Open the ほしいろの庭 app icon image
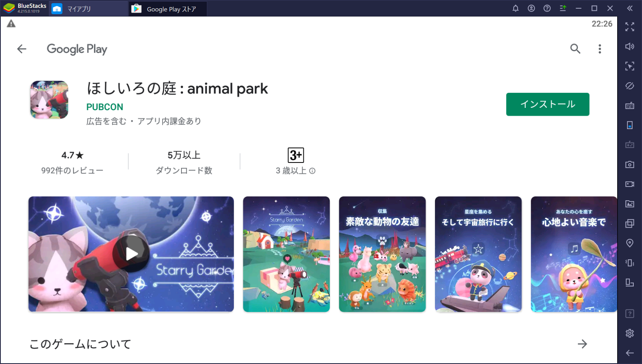This screenshot has height=364, width=642. coord(49,100)
